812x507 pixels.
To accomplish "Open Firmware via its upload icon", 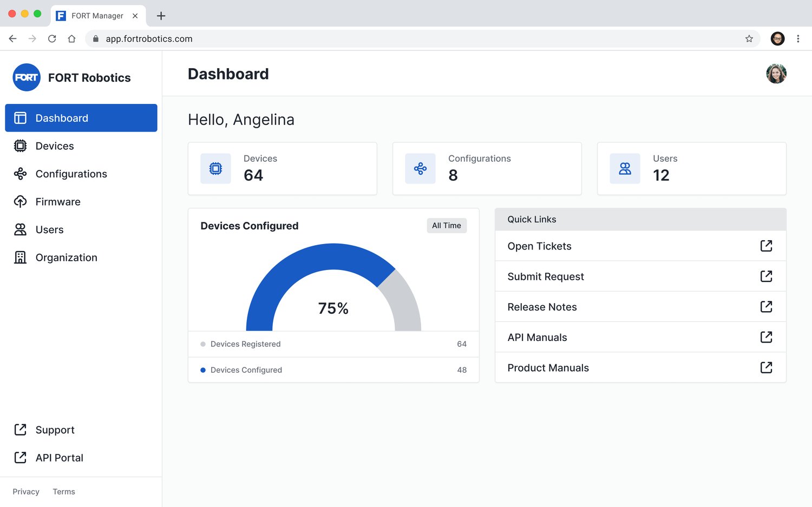I will (19, 201).
